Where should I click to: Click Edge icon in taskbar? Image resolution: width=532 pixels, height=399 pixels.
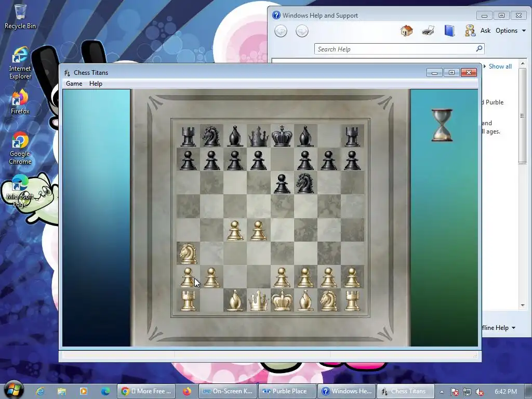pos(105,391)
